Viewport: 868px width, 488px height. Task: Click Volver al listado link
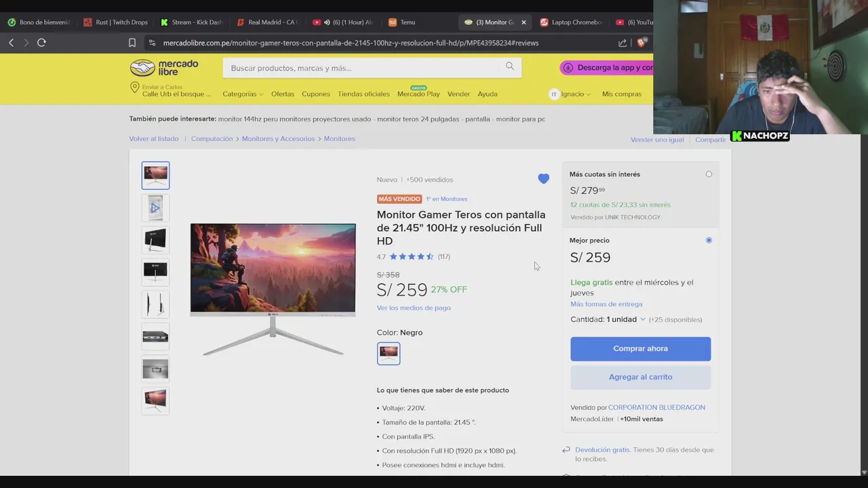point(154,139)
